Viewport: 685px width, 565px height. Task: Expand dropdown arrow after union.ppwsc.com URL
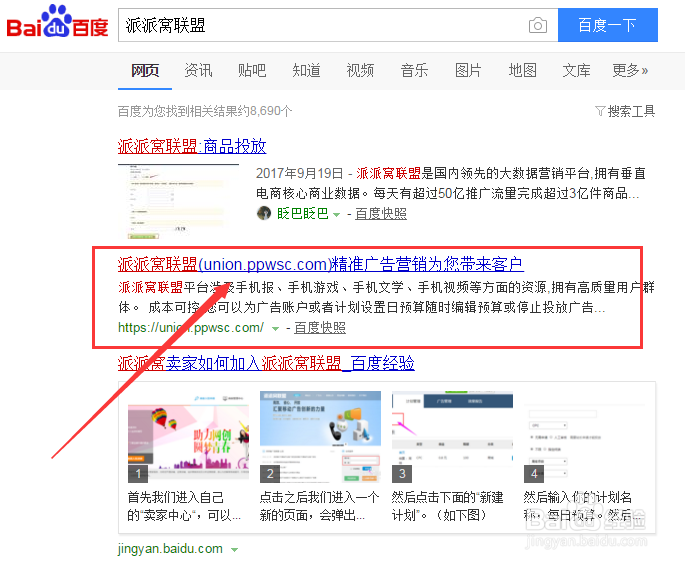(275, 329)
